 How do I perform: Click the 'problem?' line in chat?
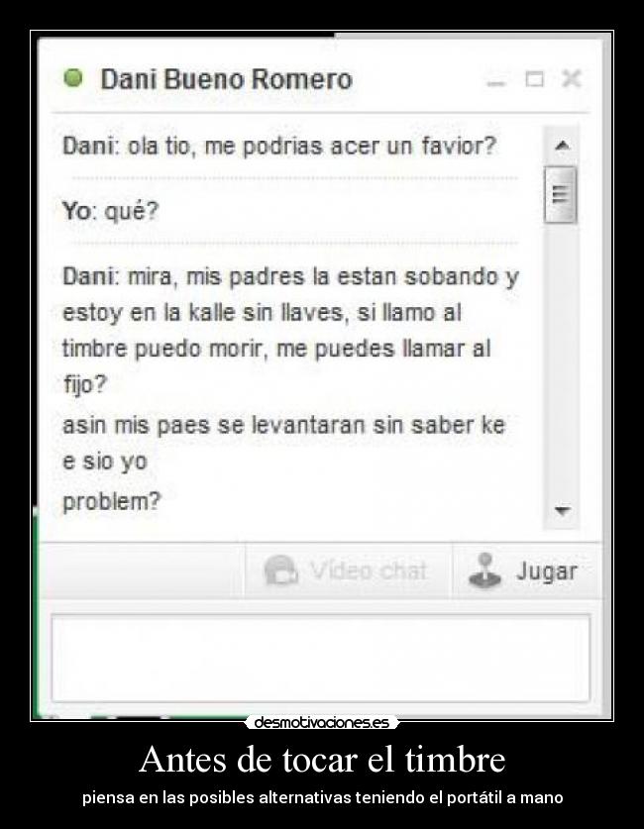click(x=111, y=502)
